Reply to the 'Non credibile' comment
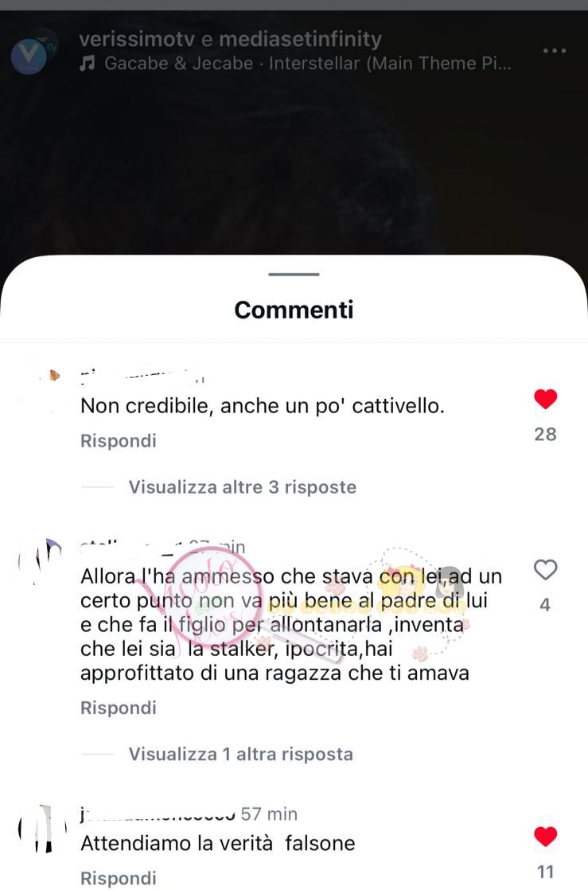The height and width of the screenshot is (890, 588). pos(118,440)
